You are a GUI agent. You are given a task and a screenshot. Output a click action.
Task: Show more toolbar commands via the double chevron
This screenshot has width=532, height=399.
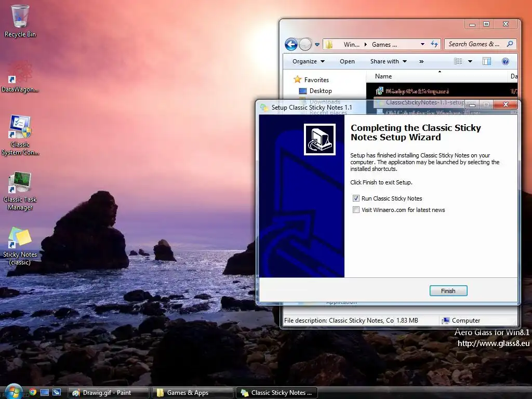(421, 61)
